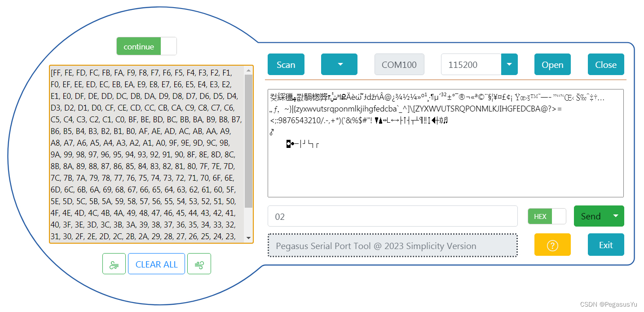
Task: Click the Pegasus Serial Port Tool banner
Action: click(393, 245)
